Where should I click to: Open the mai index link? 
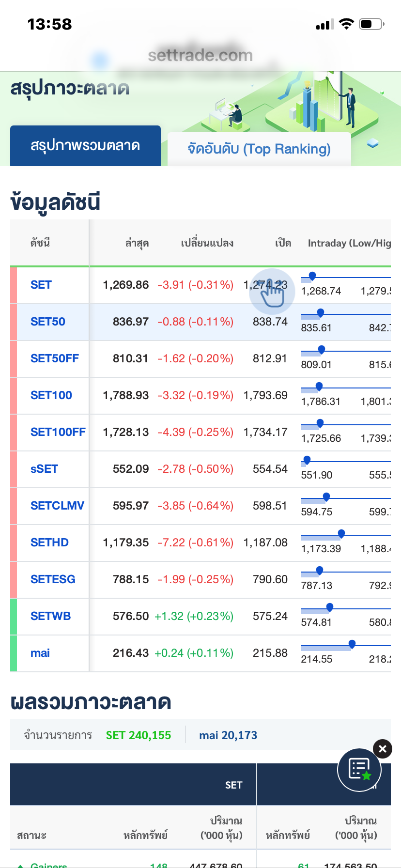(40, 653)
